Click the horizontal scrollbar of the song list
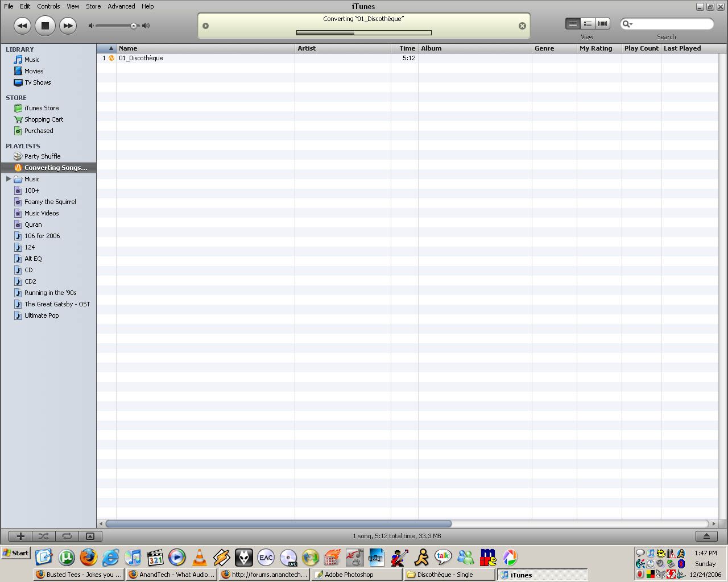 click(x=279, y=523)
